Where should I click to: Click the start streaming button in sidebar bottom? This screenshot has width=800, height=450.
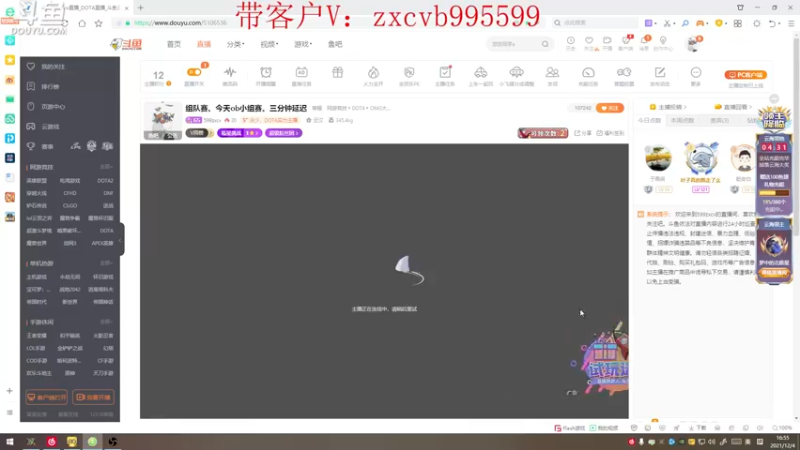[93, 397]
